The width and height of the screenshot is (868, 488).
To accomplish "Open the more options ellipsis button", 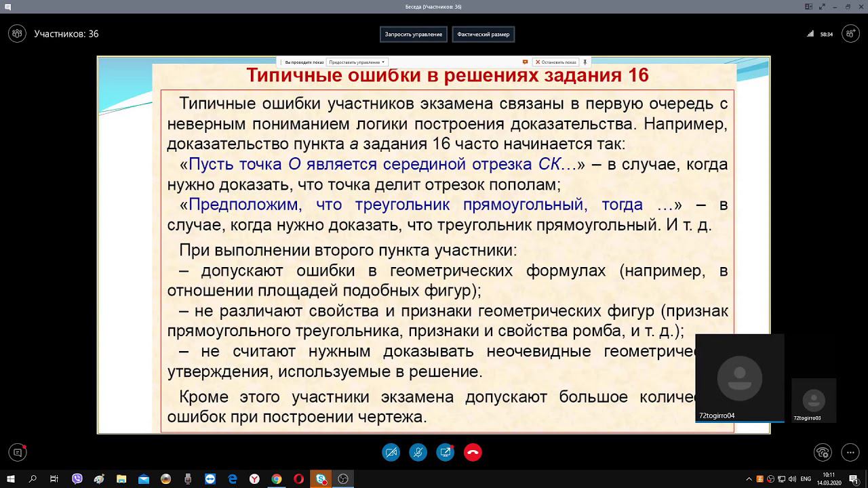I will click(850, 452).
